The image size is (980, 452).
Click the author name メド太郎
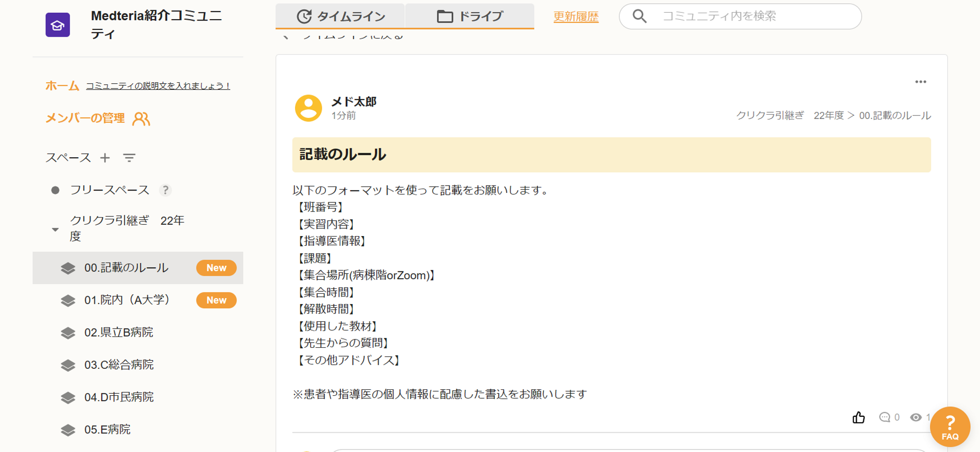coord(354,101)
